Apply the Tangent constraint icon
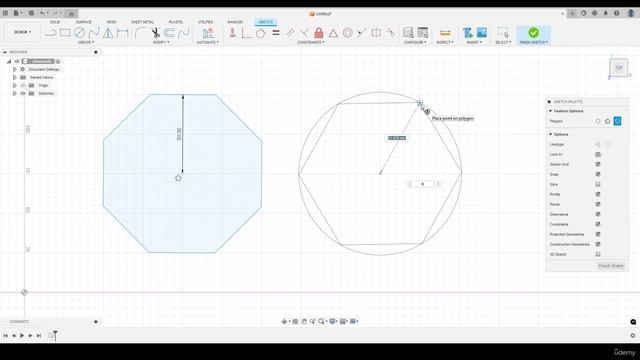The image size is (640, 360). (x=260, y=33)
